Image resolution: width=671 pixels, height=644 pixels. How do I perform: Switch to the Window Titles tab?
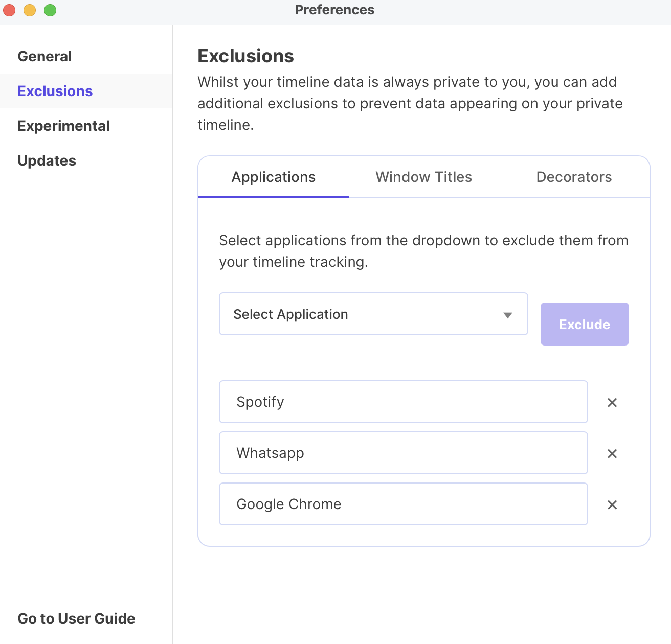[x=423, y=177]
